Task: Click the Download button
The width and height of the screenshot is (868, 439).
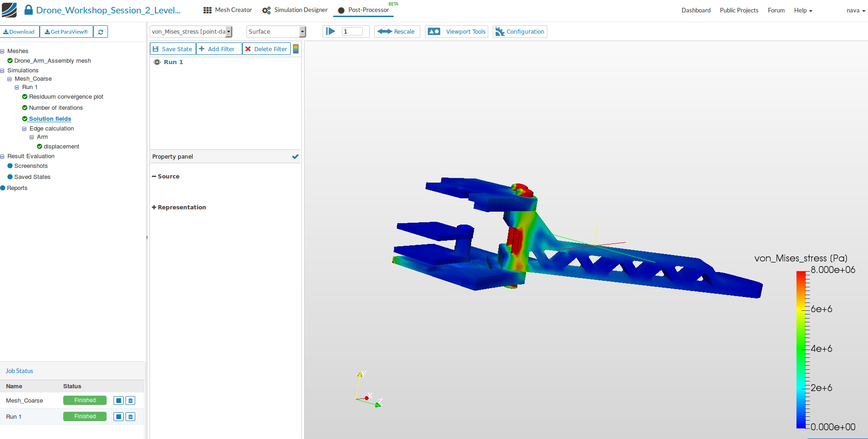Action: point(20,32)
